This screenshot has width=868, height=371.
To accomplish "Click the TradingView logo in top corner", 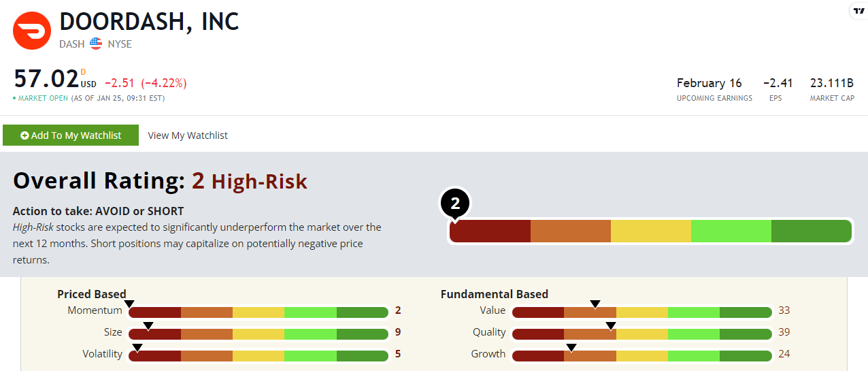I will pos(858,10).
